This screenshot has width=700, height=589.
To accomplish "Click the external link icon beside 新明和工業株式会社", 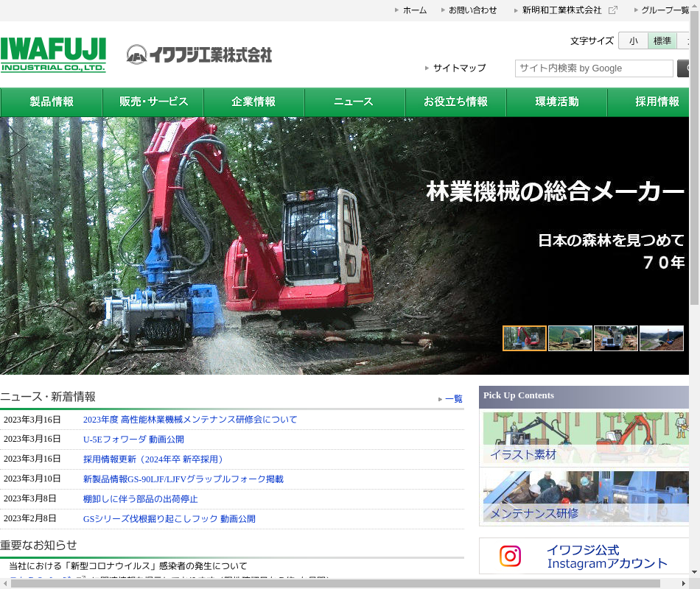I will click(x=613, y=10).
